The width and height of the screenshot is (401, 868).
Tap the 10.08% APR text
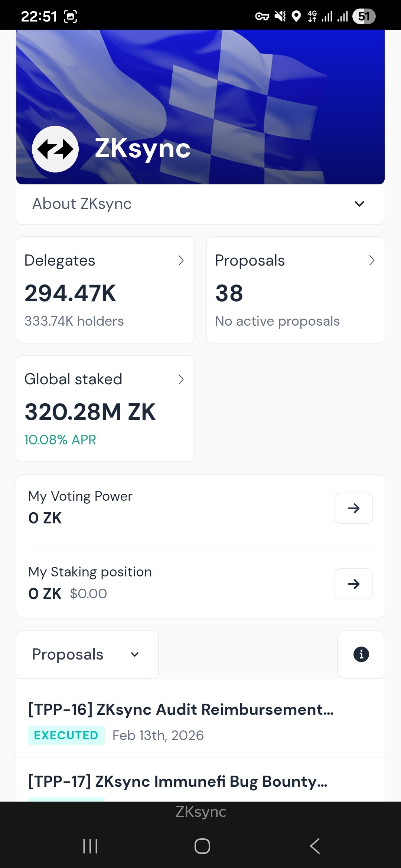click(x=60, y=440)
